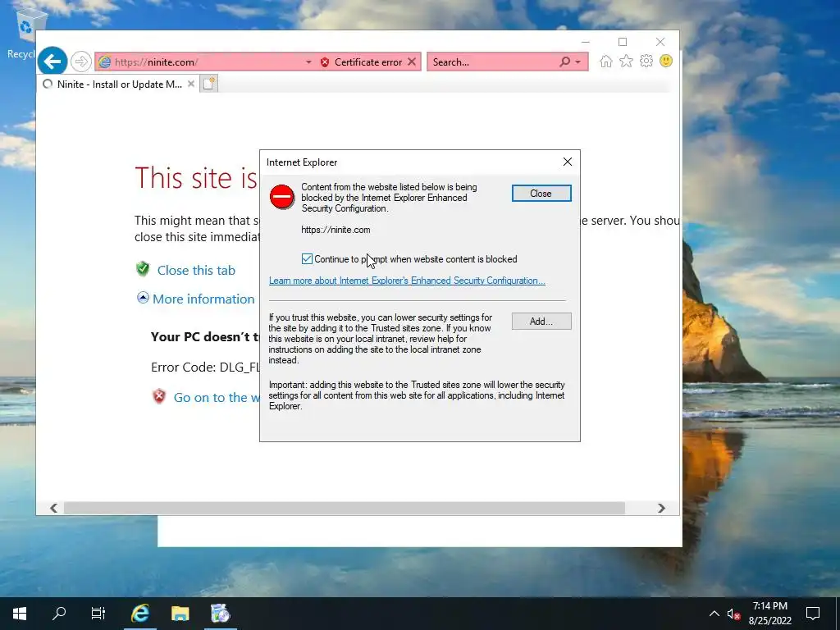Open Task View on the taskbar
Screen dimensions: 840x630
(x=98, y=614)
